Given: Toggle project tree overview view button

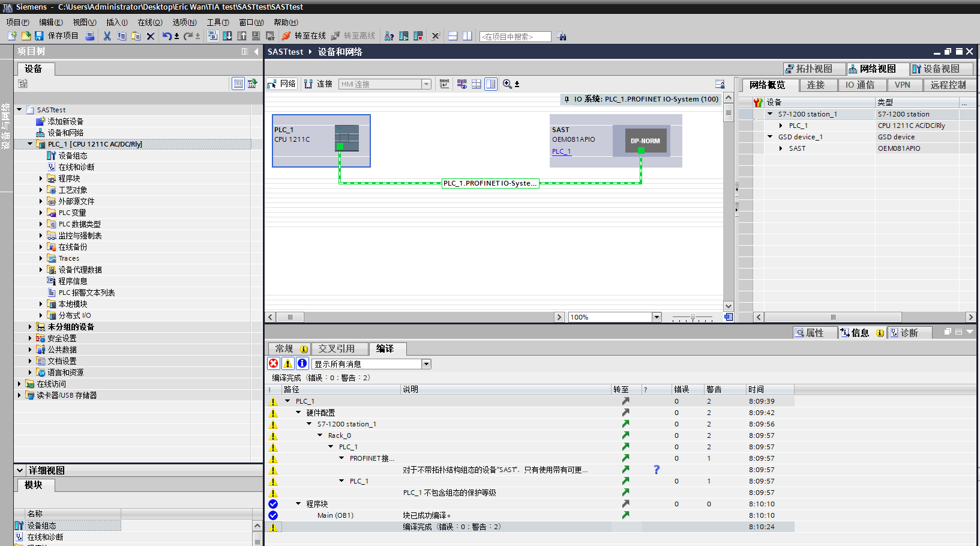Looking at the screenshot, I should (238, 83).
